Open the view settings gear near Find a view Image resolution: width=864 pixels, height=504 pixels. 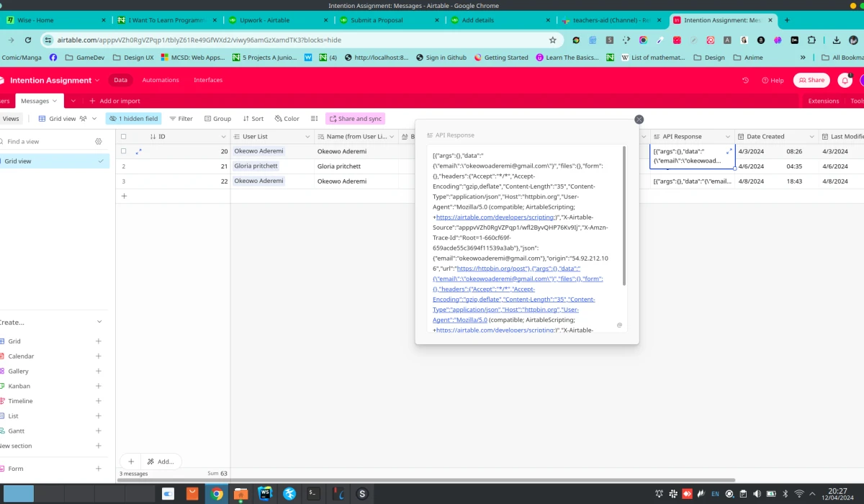(x=99, y=142)
